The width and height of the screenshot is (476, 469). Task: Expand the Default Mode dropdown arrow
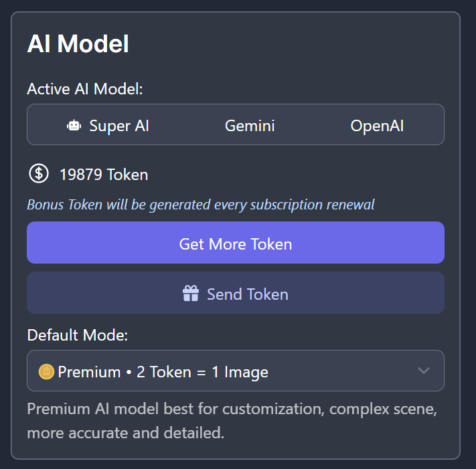click(x=423, y=371)
